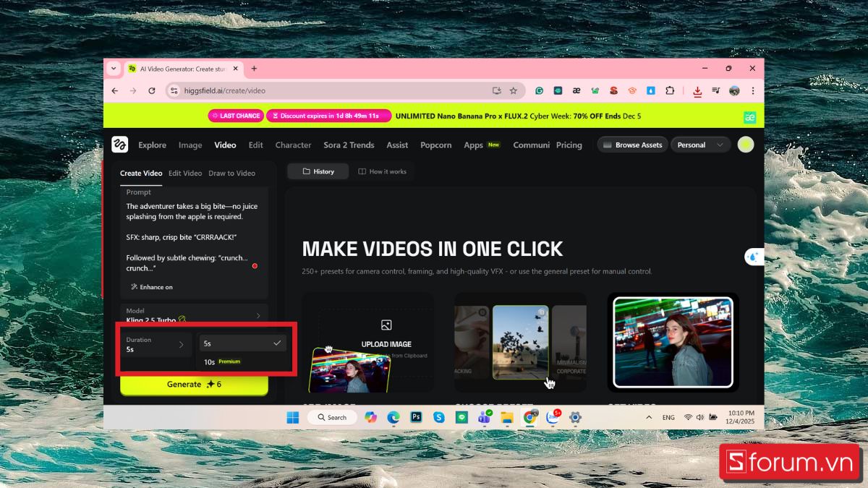Bookmark the page with the star icon
The width and height of the screenshot is (868, 488).
tap(514, 90)
